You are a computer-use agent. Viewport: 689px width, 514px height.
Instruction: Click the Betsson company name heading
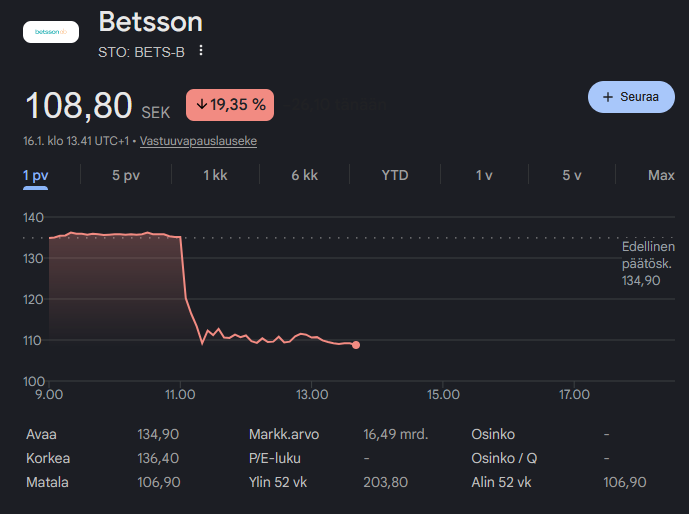click(x=151, y=21)
